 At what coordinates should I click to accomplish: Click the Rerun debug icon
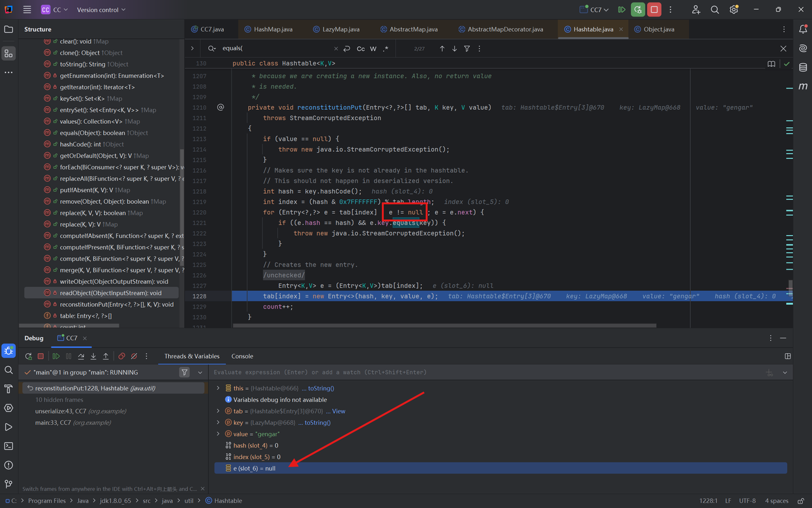tap(29, 356)
